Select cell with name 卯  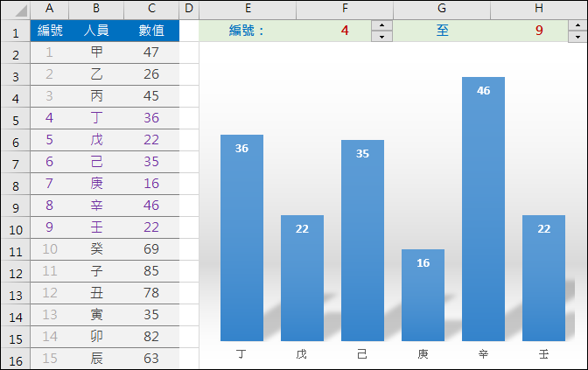pos(96,337)
